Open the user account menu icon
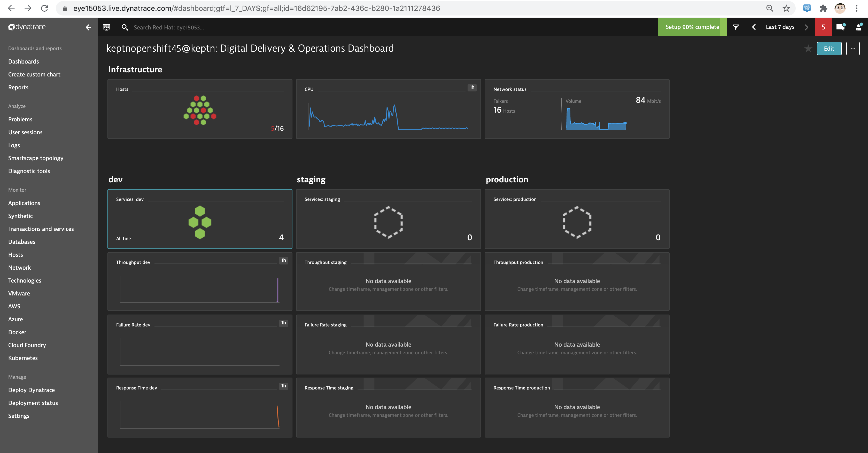The height and width of the screenshot is (453, 868). pos(859,27)
